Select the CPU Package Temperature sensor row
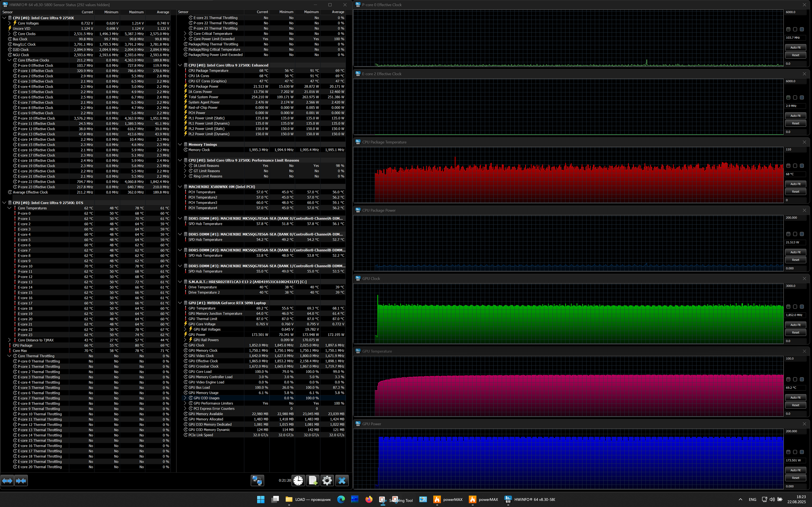Viewport: 812px width, 507px height. pos(208,71)
